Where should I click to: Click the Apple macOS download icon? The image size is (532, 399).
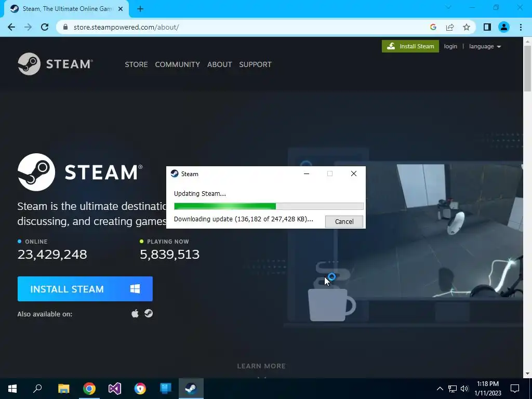click(135, 313)
